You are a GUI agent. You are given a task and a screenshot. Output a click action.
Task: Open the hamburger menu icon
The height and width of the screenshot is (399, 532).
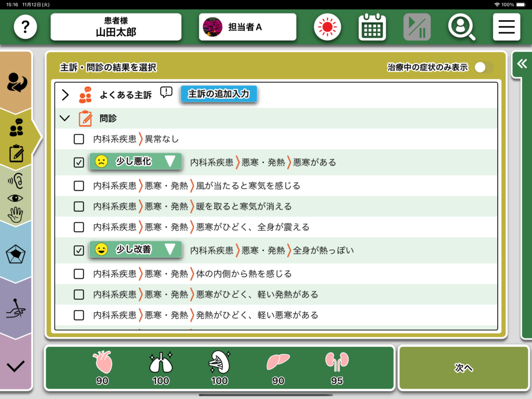pyautogui.click(x=506, y=27)
